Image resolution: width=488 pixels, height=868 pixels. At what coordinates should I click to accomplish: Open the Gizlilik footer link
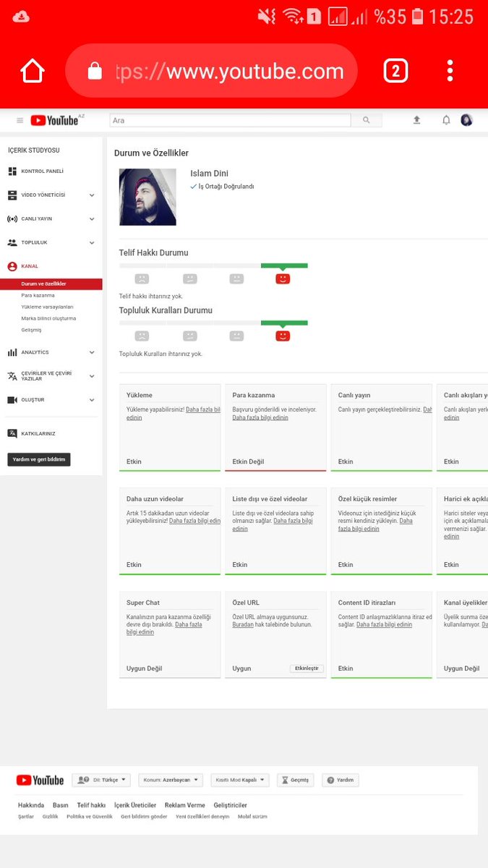coord(50,817)
